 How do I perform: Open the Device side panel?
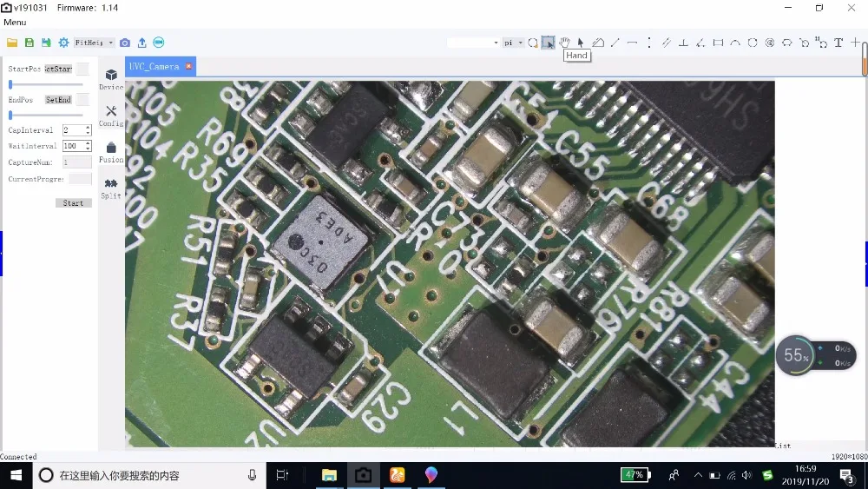(x=111, y=79)
